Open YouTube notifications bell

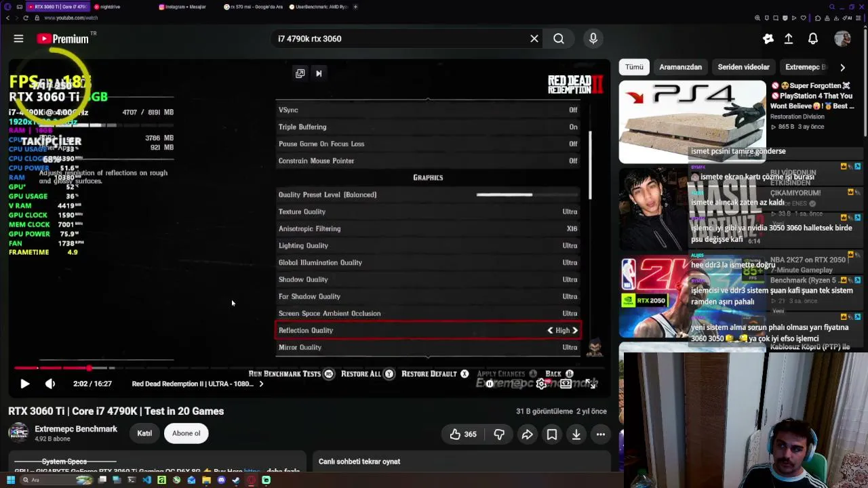tap(813, 39)
